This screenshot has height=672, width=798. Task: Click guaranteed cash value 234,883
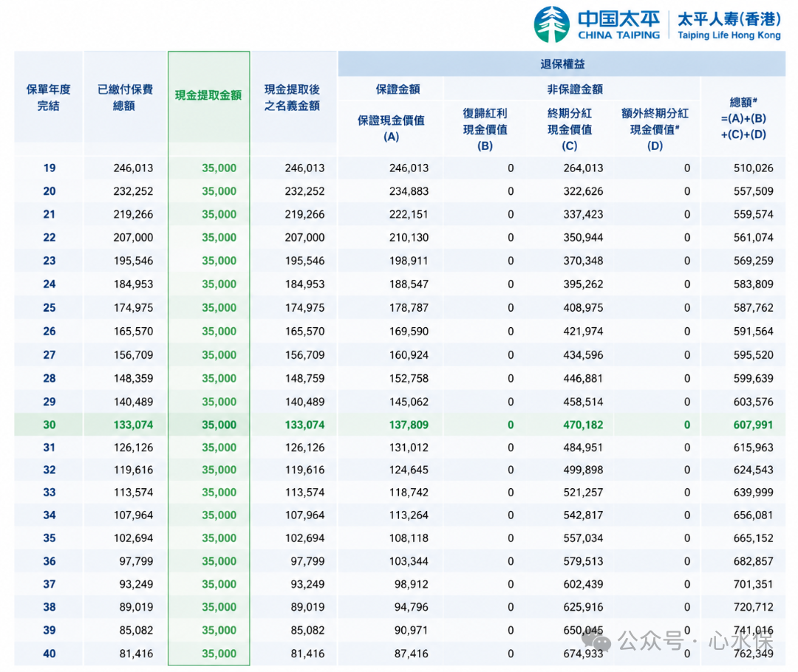pyautogui.click(x=409, y=191)
